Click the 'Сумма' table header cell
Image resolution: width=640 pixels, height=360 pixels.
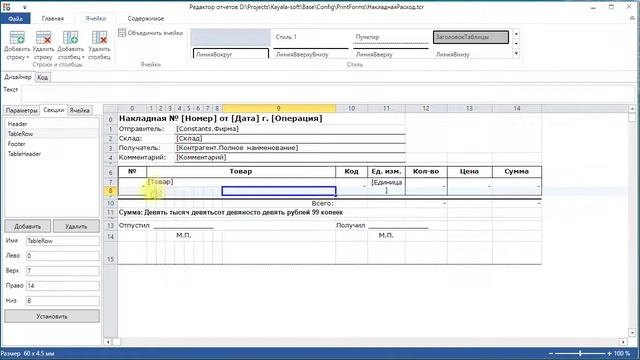[517, 171]
